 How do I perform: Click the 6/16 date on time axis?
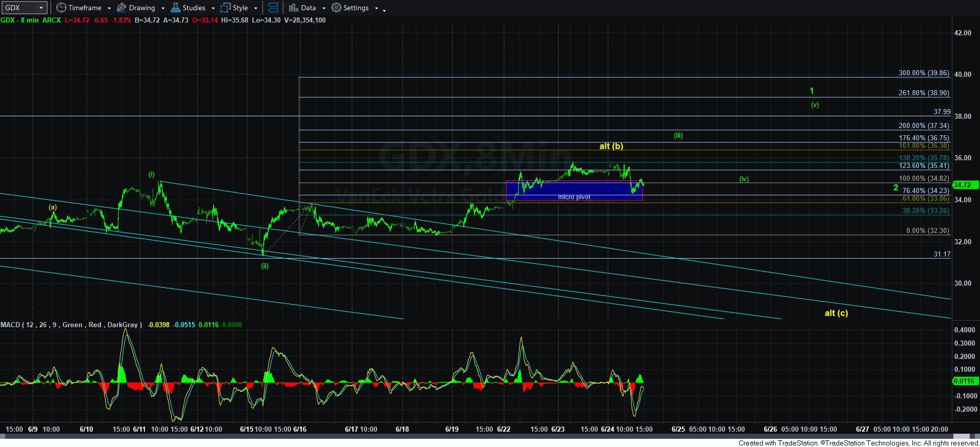click(300, 429)
